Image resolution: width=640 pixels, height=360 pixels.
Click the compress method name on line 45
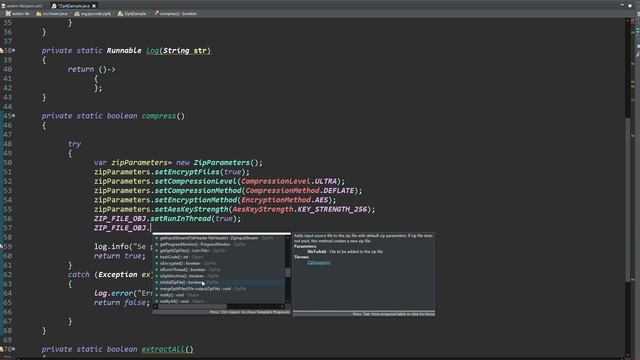pyautogui.click(x=159, y=116)
